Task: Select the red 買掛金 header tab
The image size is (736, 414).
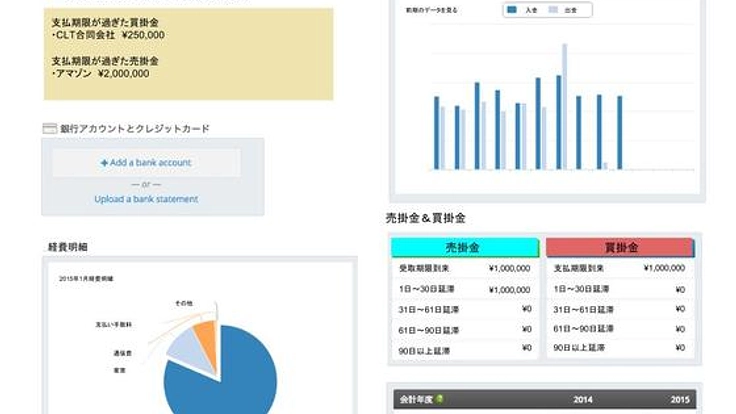Action: coord(620,247)
